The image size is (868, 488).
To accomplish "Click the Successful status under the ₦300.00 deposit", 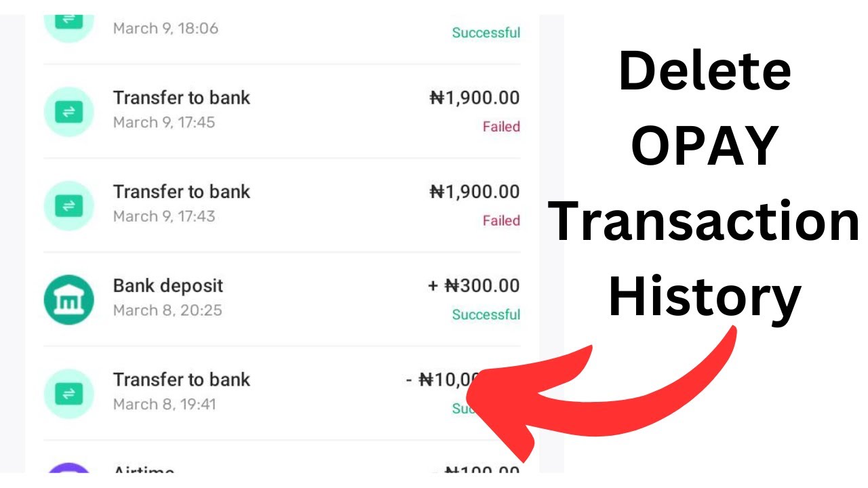I will pos(486,314).
